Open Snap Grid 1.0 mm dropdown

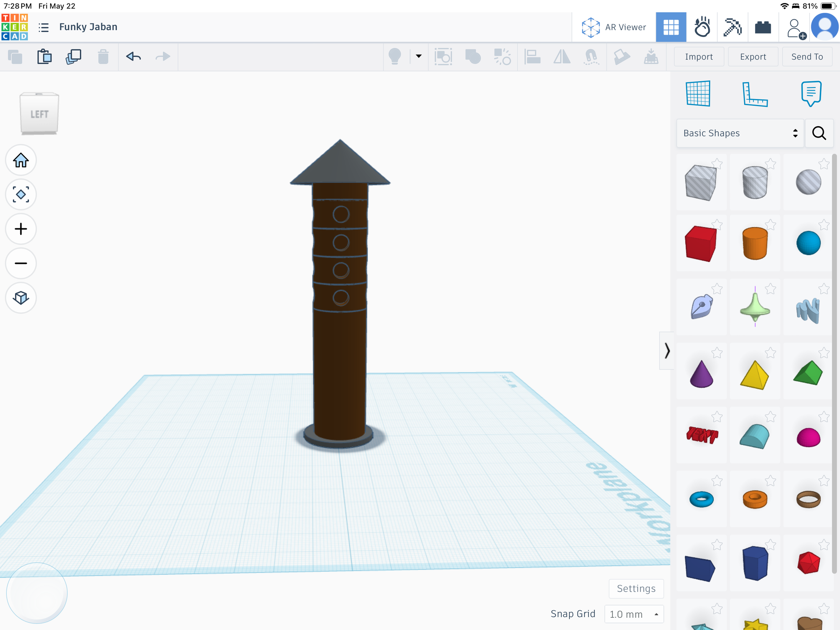tap(634, 614)
